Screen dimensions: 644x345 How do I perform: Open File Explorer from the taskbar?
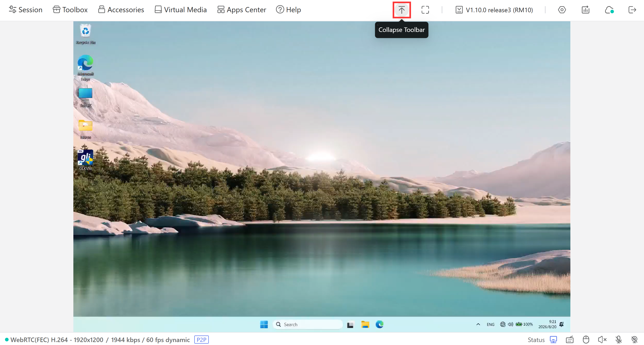click(365, 324)
